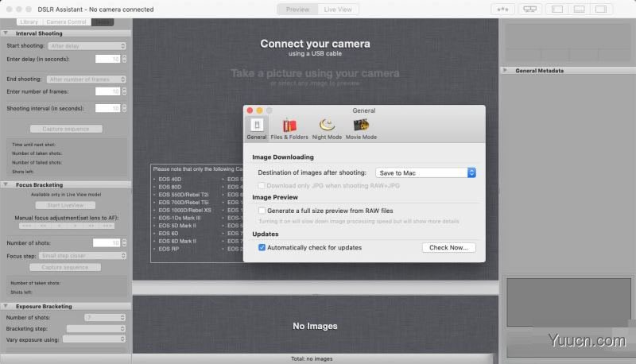
Task: Click the image thumbnail area at bottom right
Action: pos(568,302)
